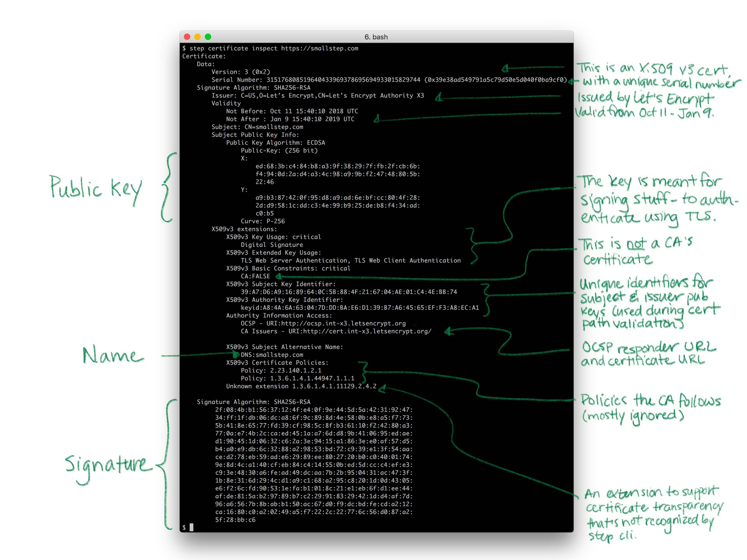
Task: Click the yellow minimize button
Action: coord(198,36)
